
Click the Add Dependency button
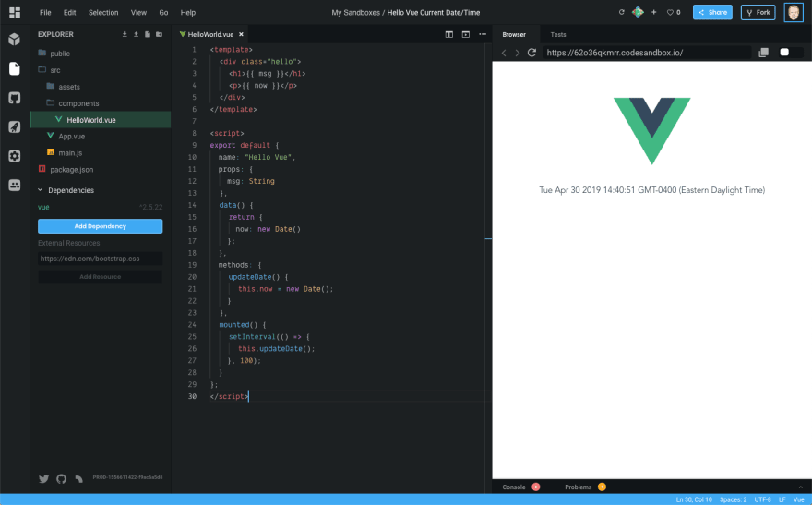click(x=100, y=226)
